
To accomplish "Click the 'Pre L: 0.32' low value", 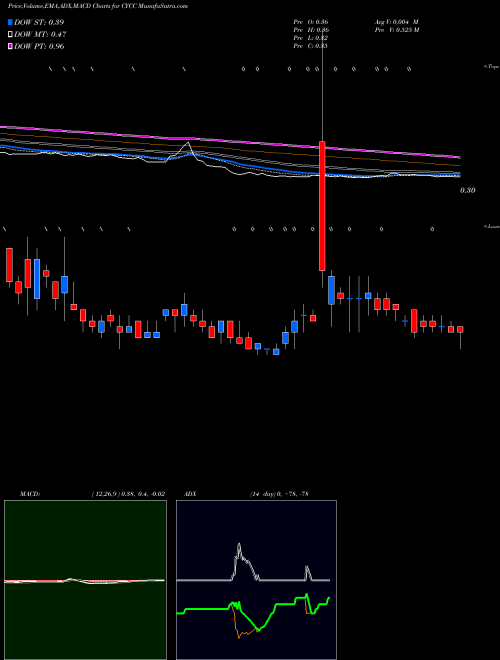I will (x=311, y=38).
